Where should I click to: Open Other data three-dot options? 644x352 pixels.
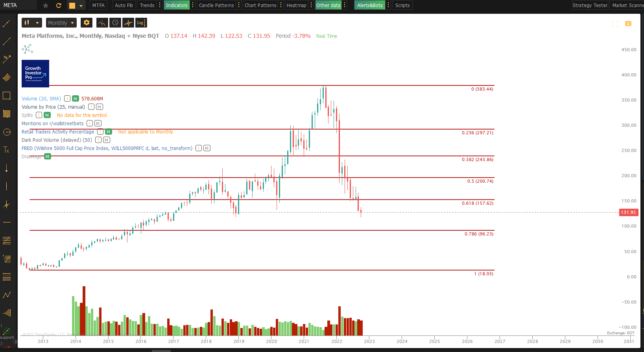[345, 5]
